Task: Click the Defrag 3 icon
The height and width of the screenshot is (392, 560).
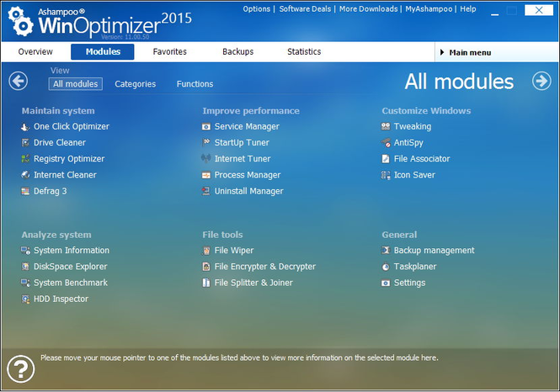Action: click(25, 191)
